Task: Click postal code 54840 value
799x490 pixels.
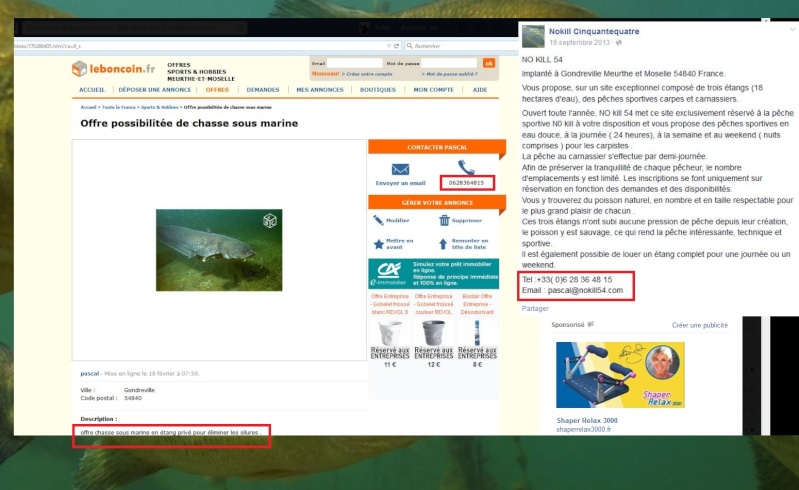Action: coord(132,398)
